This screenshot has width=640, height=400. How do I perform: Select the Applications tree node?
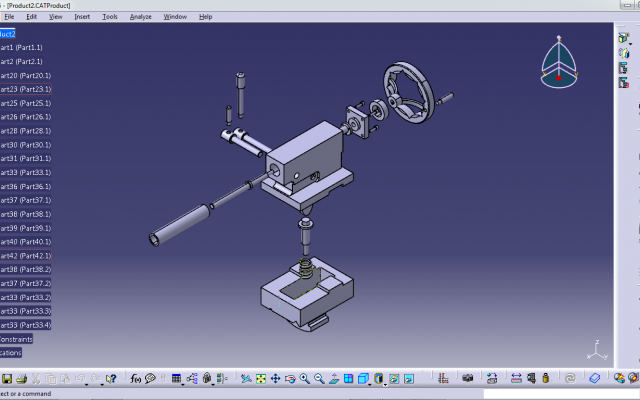click(11, 353)
